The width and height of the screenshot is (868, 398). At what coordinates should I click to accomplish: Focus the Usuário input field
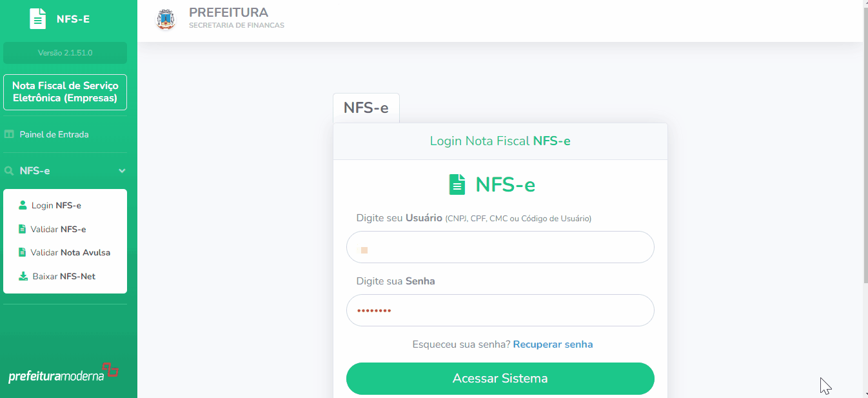click(500, 247)
